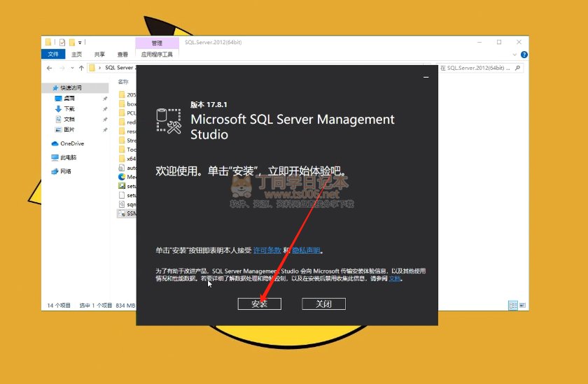Open the 应用程序工具 tab

point(156,55)
